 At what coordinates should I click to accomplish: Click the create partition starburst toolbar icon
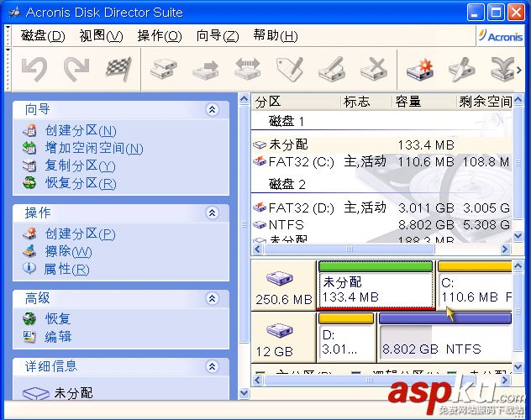click(x=420, y=69)
